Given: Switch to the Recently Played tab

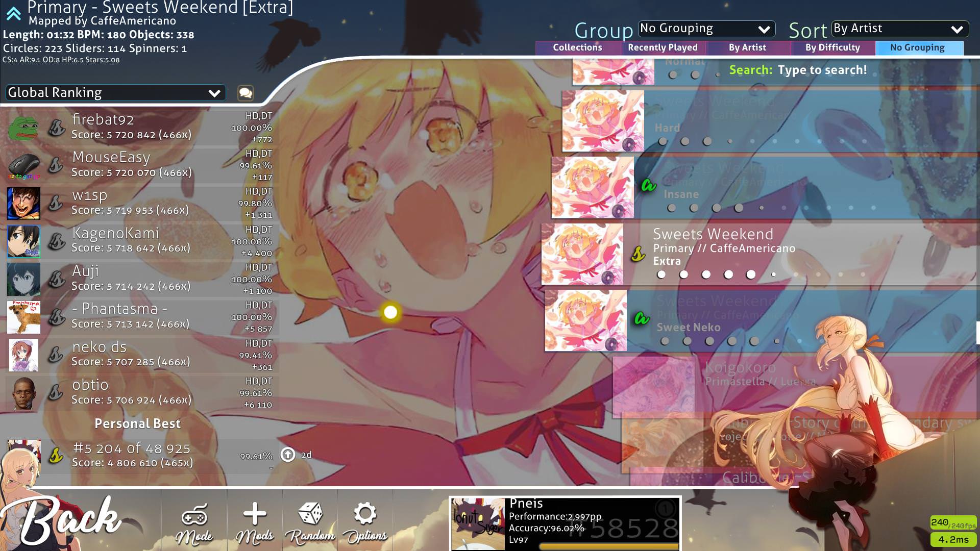Looking at the screenshot, I should (663, 47).
